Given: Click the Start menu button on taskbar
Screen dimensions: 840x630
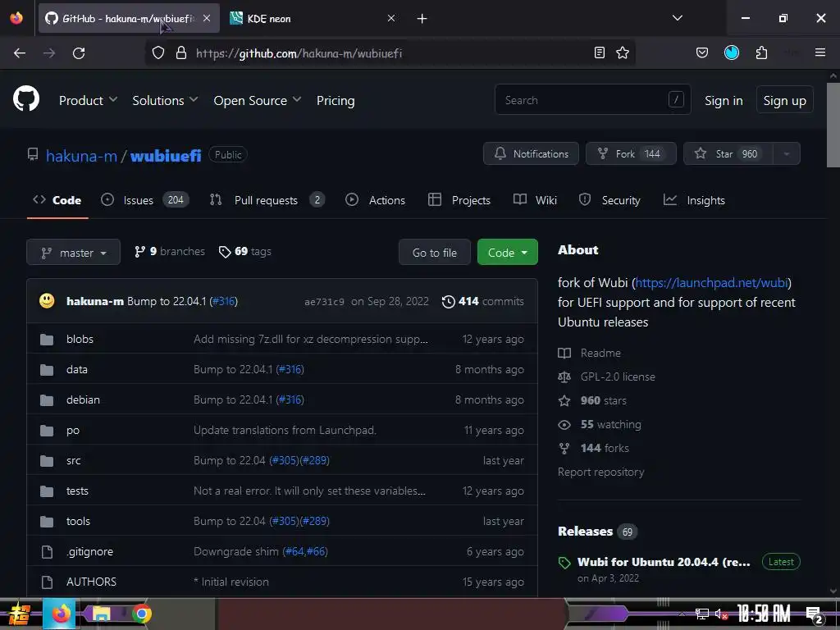Looking at the screenshot, I should pyautogui.click(x=19, y=614).
